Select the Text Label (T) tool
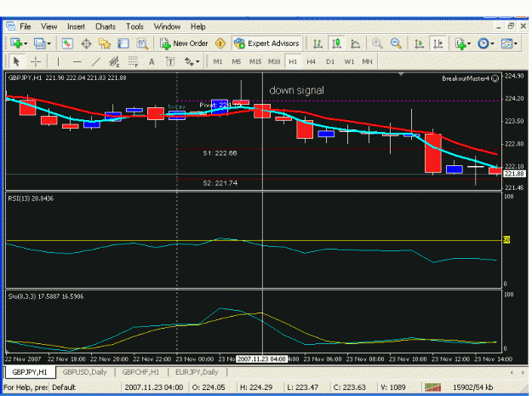The width and height of the screenshot is (532, 396). tap(170, 62)
